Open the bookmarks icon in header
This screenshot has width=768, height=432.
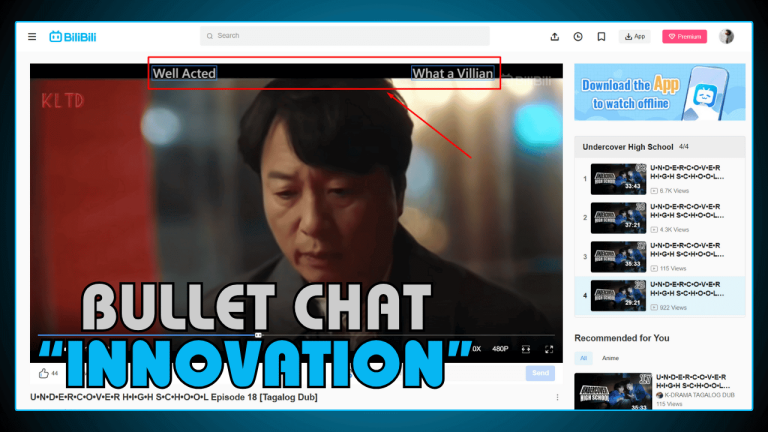point(601,37)
